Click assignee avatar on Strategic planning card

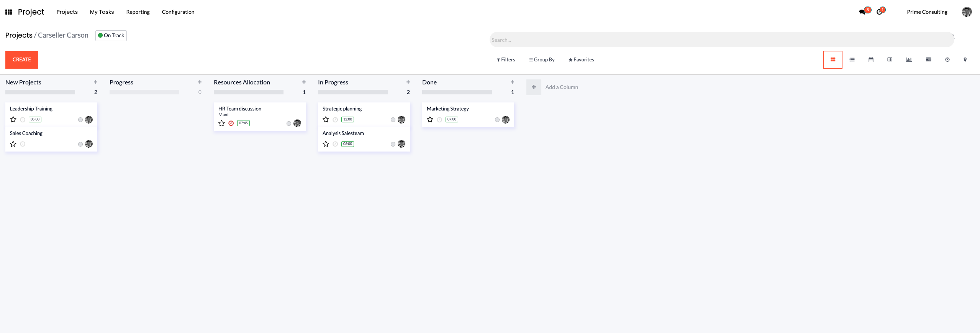coord(402,120)
